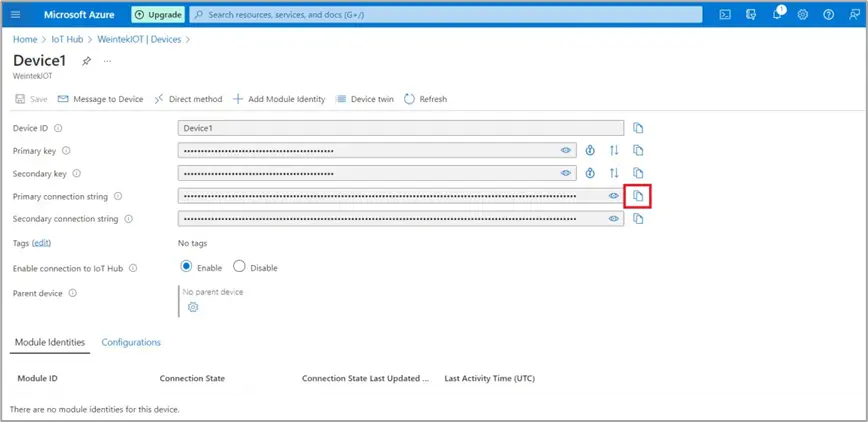The width and height of the screenshot is (868, 422).
Task: Click the Secondary key field
Action: [377, 173]
